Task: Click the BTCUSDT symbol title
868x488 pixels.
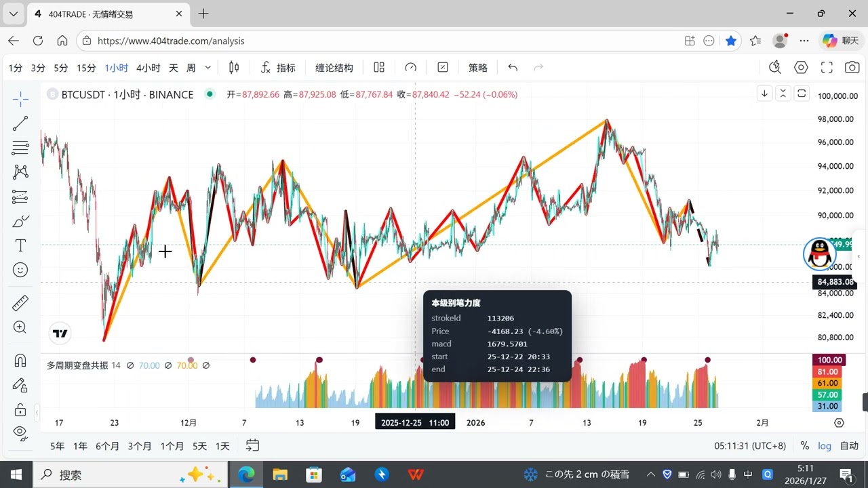Action: 127,94
